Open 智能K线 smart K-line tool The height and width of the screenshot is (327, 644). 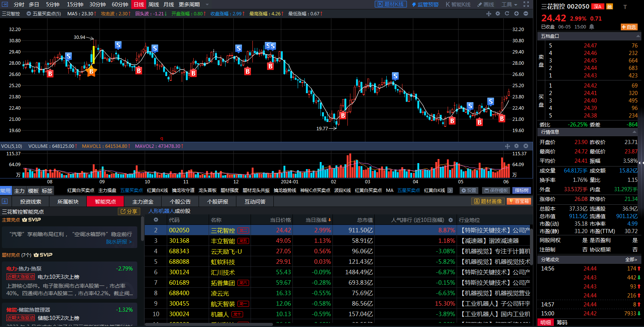pyautogui.click(x=458, y=4)
